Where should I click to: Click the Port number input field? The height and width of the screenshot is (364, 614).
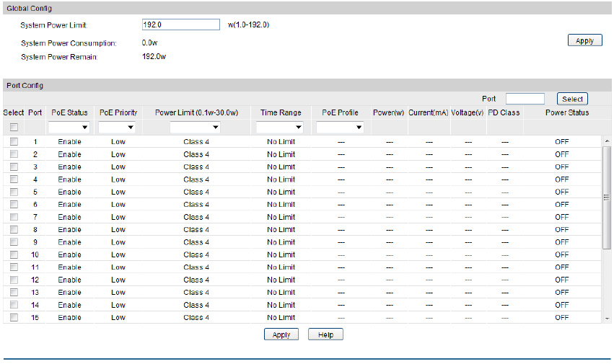[x=525, y=99]
